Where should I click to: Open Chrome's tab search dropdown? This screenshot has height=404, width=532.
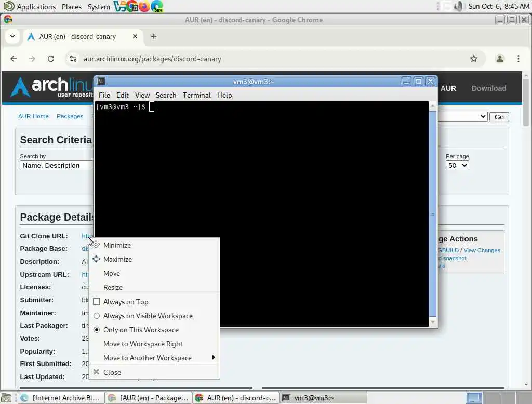point(12,36)
